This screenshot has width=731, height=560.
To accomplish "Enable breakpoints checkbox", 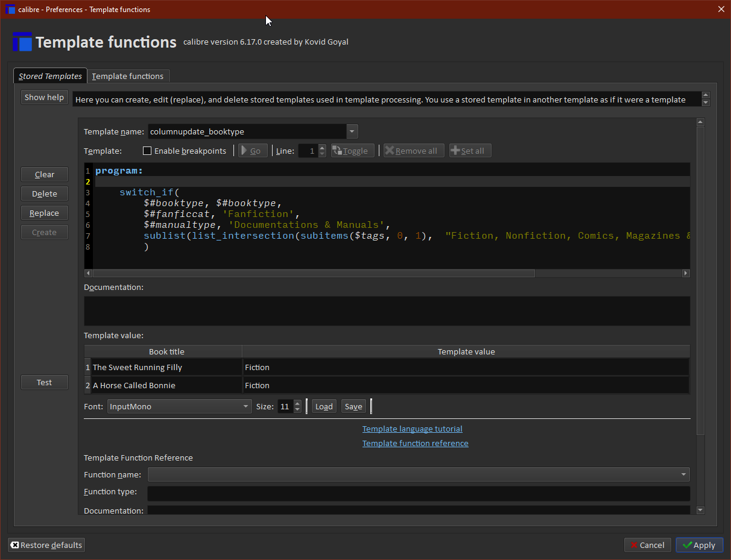I will pos(147,151).
